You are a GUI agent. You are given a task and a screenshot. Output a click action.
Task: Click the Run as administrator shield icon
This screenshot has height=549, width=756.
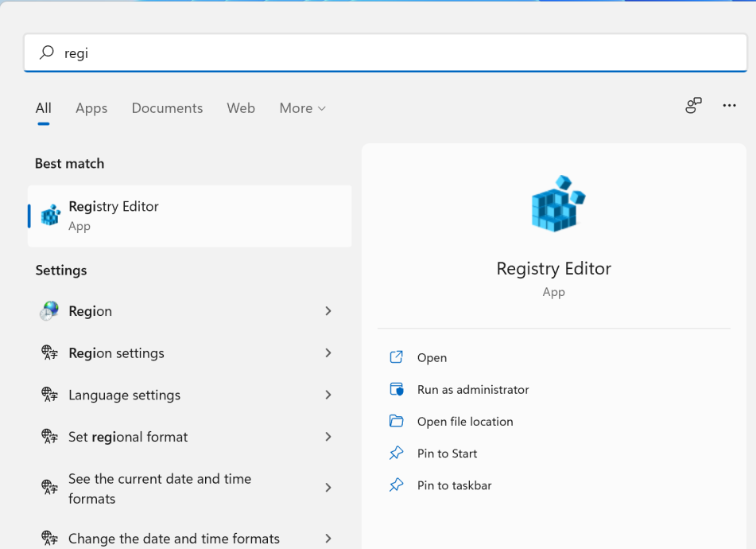(x=397, y=389)
